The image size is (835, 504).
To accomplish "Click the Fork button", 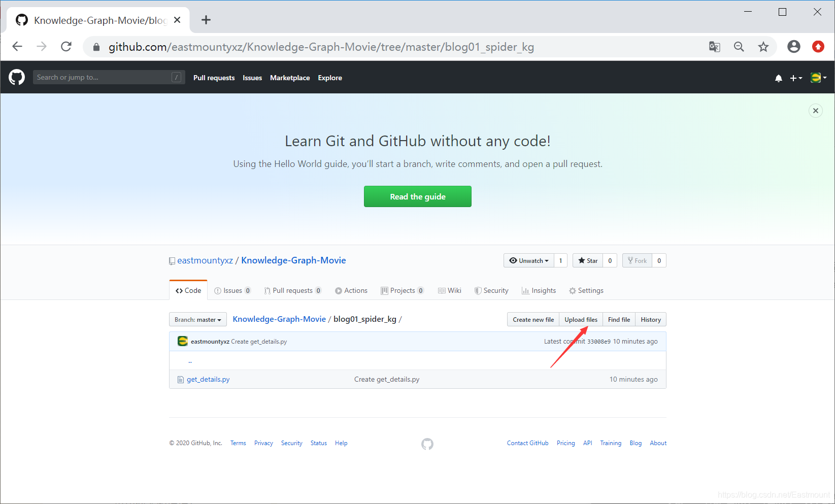I will pyautogui.click(x=637, y=260).
